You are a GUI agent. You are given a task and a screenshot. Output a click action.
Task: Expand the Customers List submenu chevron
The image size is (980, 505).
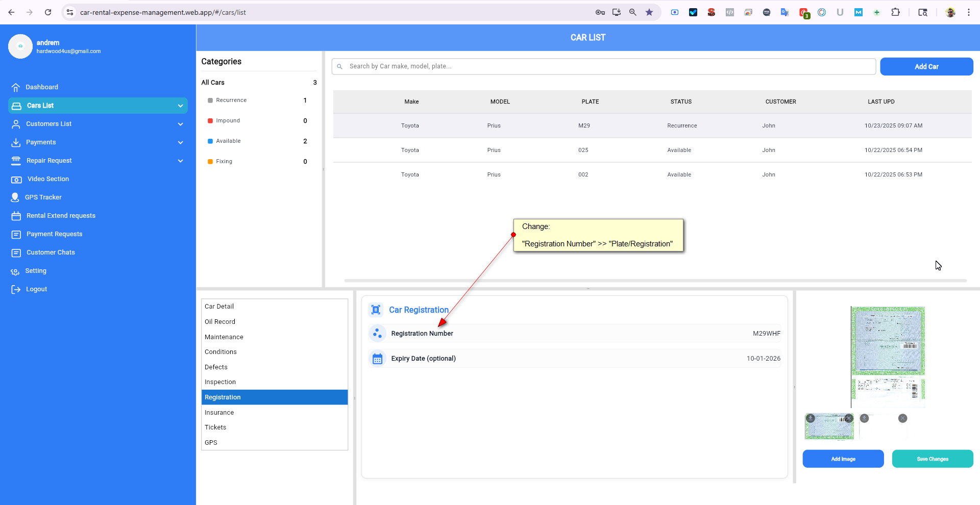pos(180,124)
